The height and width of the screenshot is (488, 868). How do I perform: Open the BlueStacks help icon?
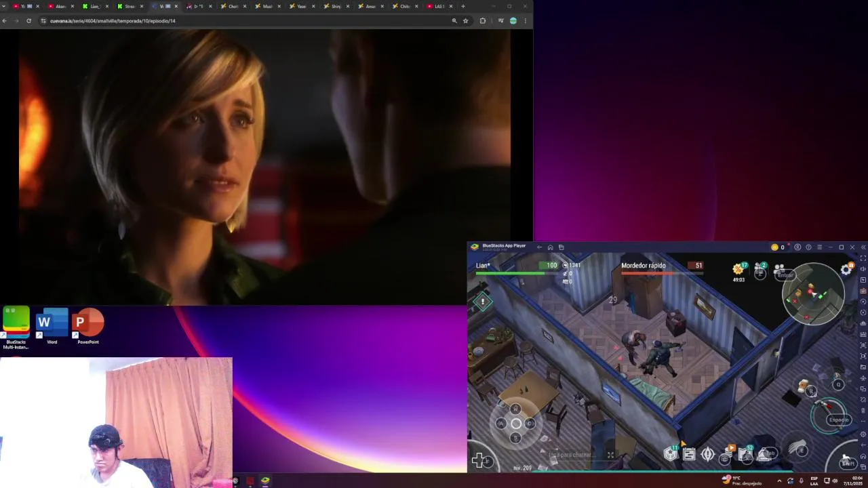point(808,247)
